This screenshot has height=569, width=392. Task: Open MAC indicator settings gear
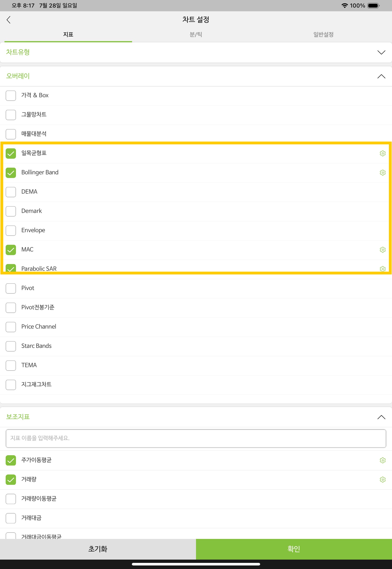(x=382, y=250)
